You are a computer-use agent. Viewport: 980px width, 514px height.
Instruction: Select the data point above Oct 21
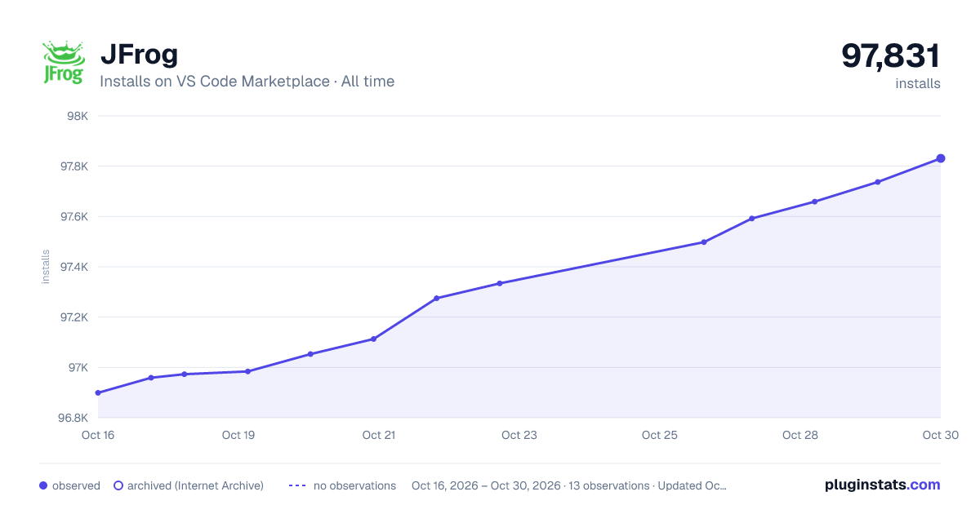(x=373, y=339)
